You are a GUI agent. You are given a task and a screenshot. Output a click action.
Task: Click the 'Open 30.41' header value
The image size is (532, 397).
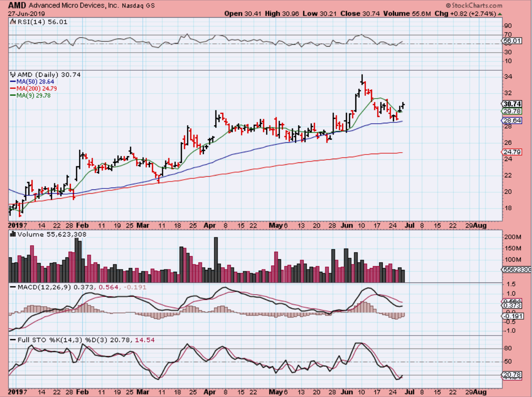tap(243, 13)
